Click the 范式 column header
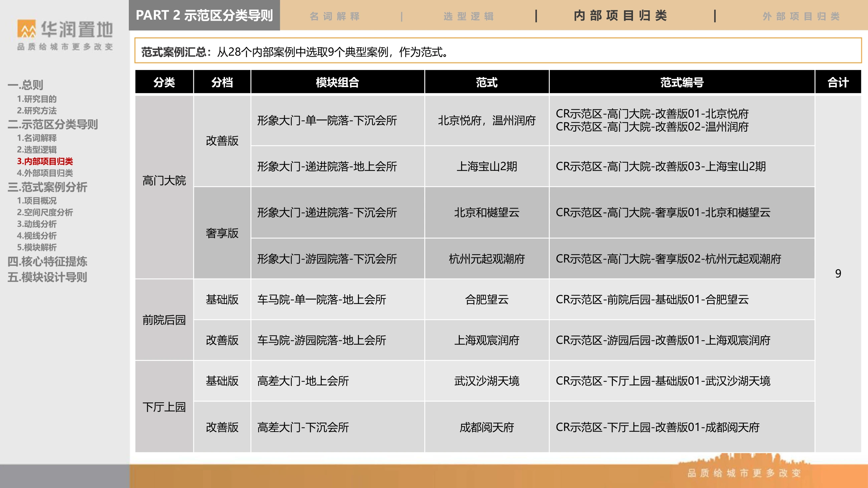 487,82
